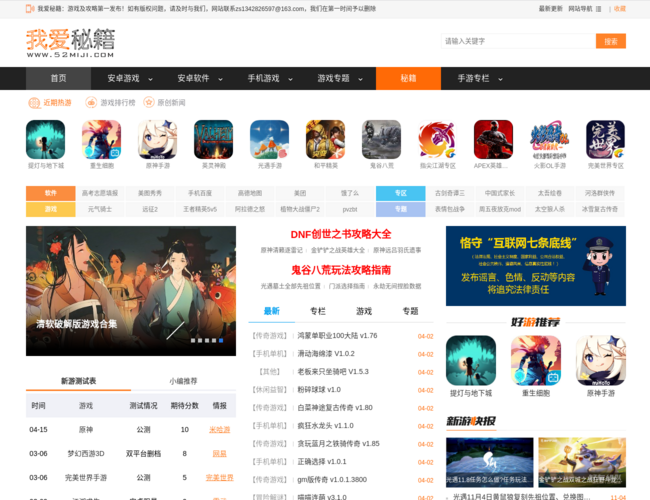Open the 网站导航 dropdown at top
This screenshot has width=650, height=500.
point(584,8)
